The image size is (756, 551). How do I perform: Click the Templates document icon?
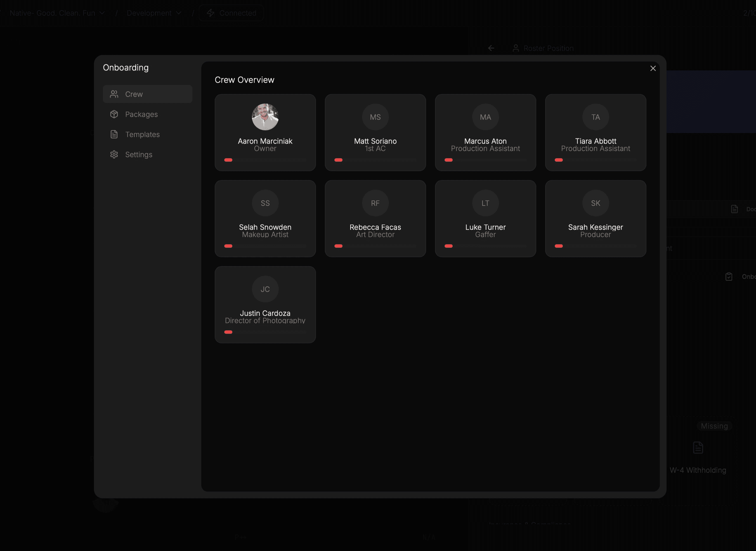[114, 134]
